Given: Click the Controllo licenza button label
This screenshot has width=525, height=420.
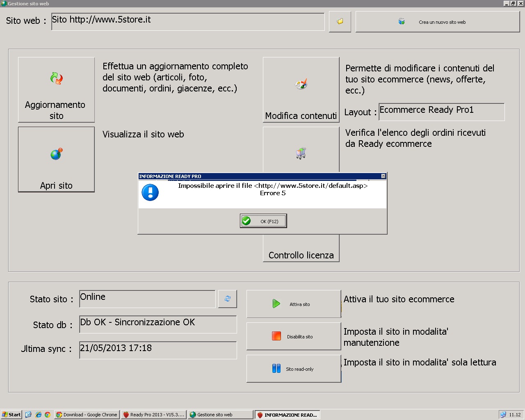Looking at the screenshot, I should [x=301, y=255].
